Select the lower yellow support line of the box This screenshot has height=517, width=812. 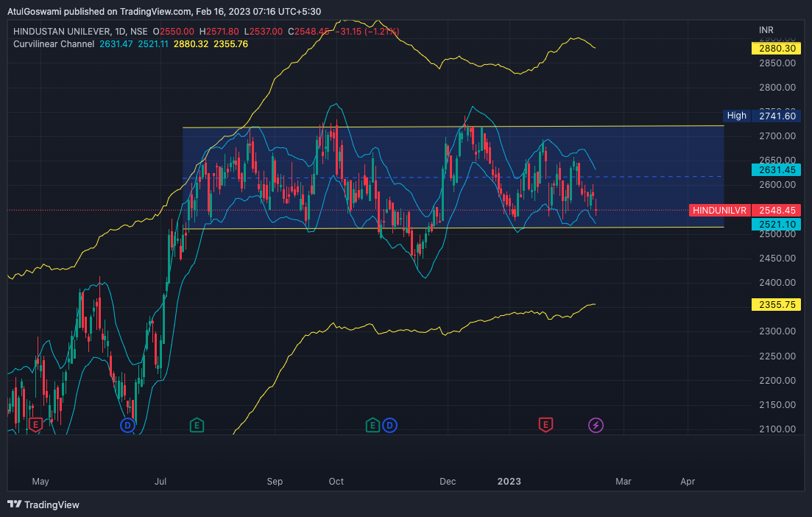click(x=453, y=228)
